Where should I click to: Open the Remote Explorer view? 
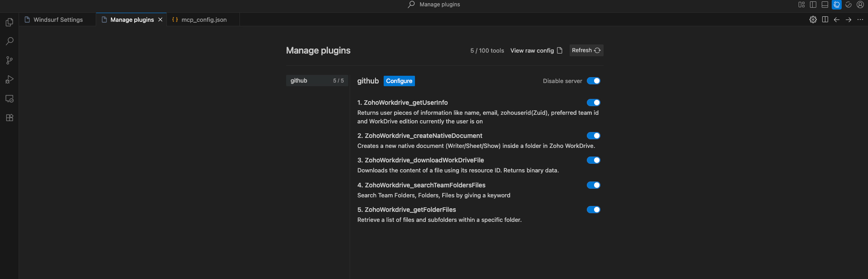click(x=9, y=98)
